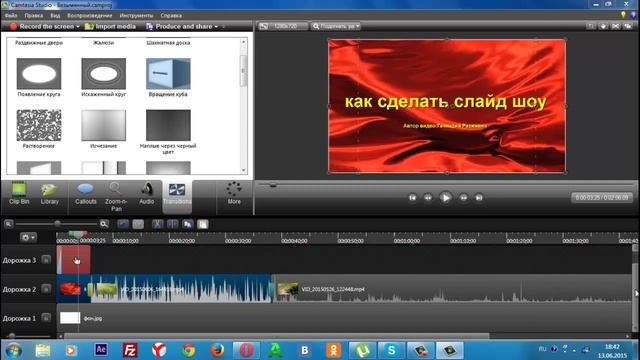Jump to previous clip in preview
Viewport: 640px width, 360px height.
tap(412, 198)
